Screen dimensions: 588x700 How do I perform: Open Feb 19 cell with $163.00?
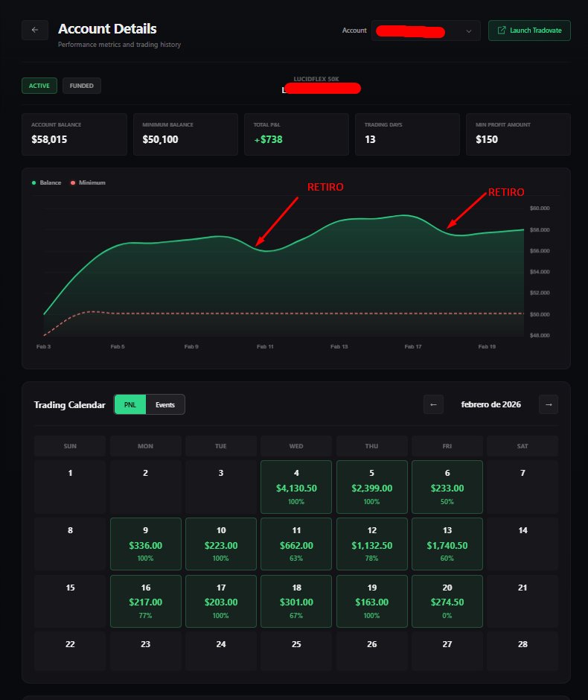click(x=371, y=602)
